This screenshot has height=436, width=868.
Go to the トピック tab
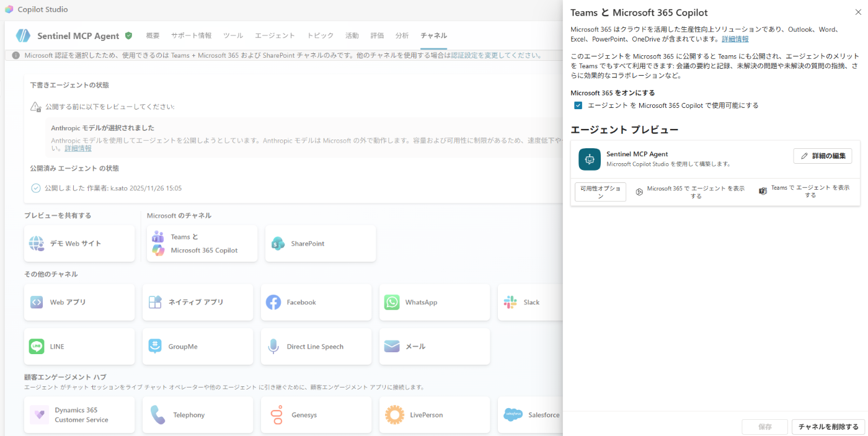(x=320, y=35)
